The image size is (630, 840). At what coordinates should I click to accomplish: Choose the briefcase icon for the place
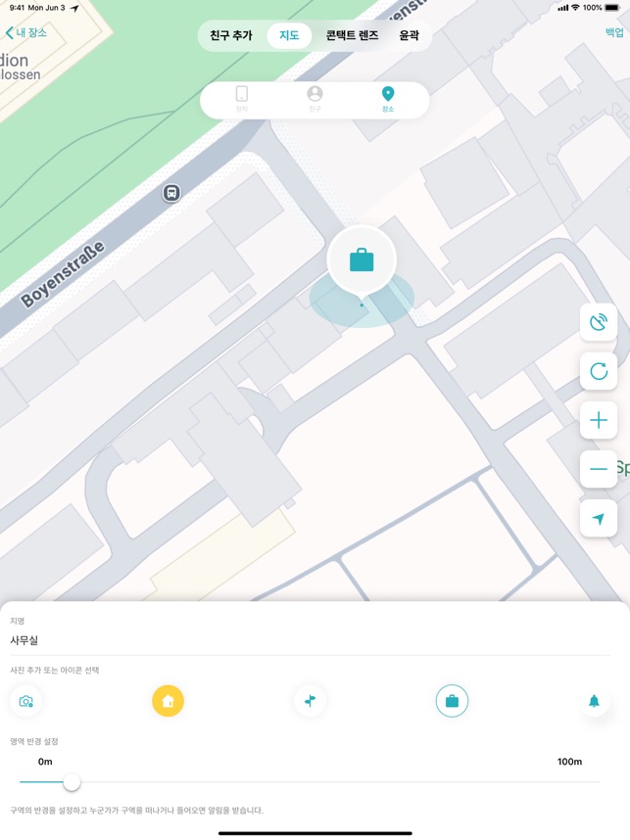452,701
